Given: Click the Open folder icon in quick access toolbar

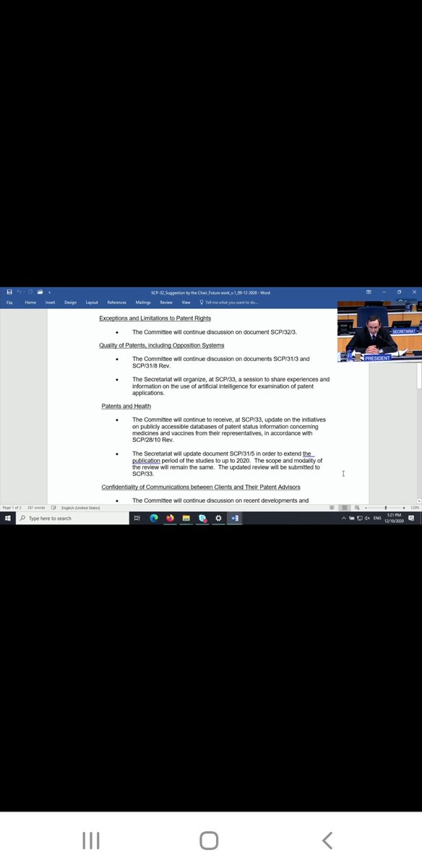Looking at the screenshot, I should (40, 292).
